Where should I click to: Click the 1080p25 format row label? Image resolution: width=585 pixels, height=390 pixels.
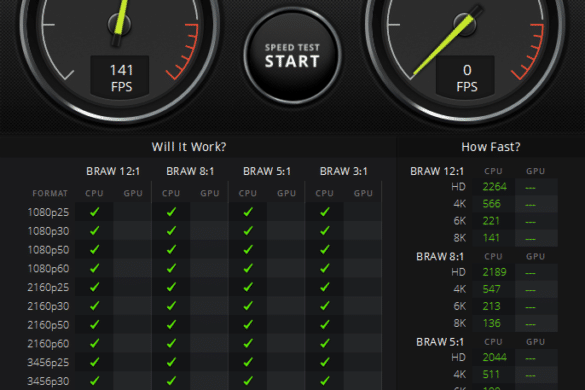click(49, 212)
